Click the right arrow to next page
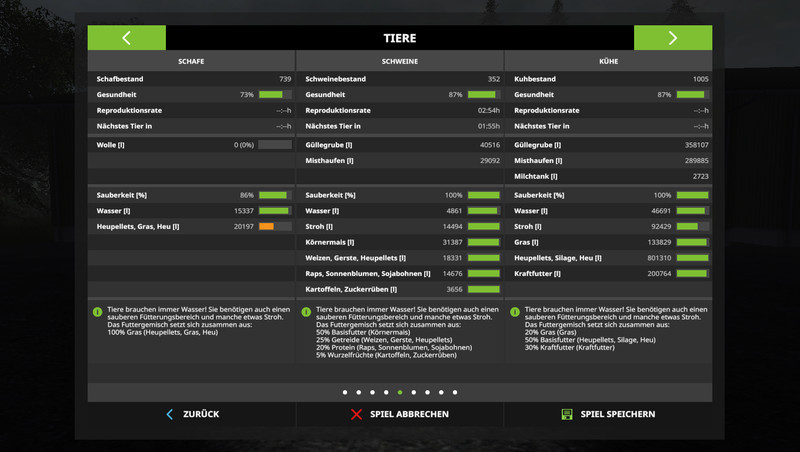Viewport: 800px width, 452px height. 673,38
